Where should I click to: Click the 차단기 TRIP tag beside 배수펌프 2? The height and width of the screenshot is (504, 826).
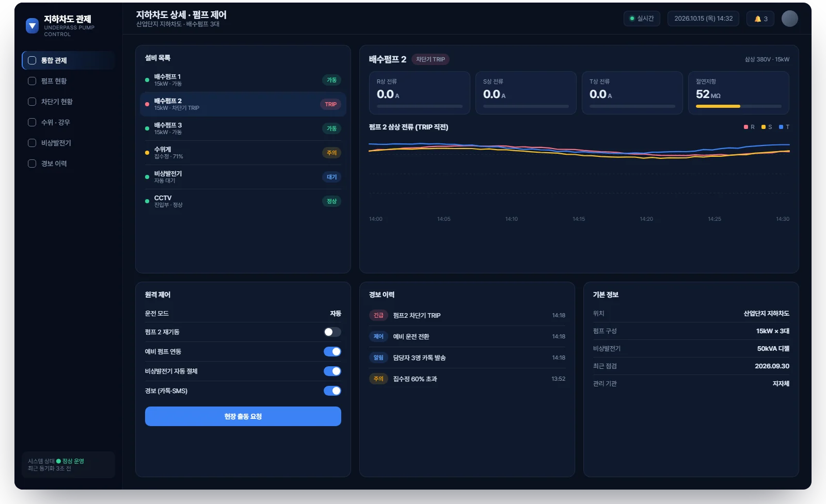coord(431,59)
